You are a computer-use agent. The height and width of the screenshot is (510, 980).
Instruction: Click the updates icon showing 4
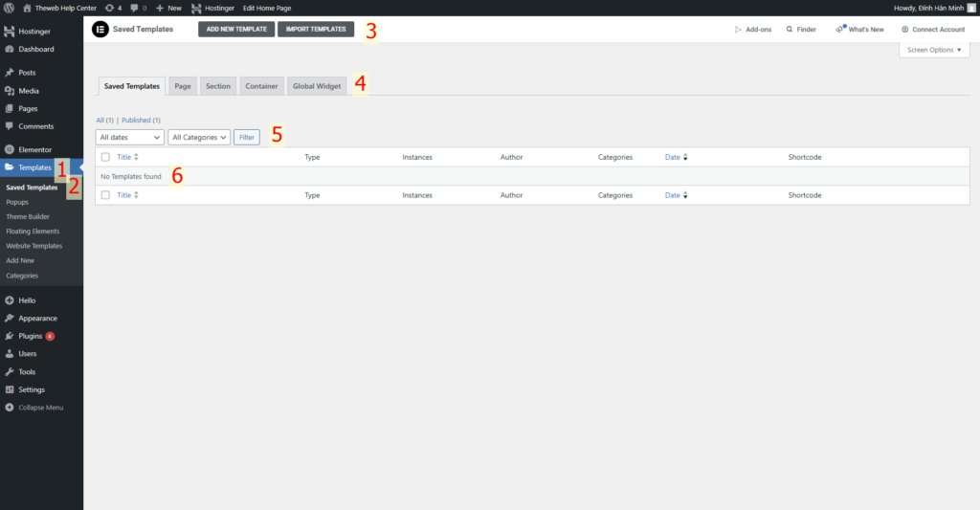(109, 8)
